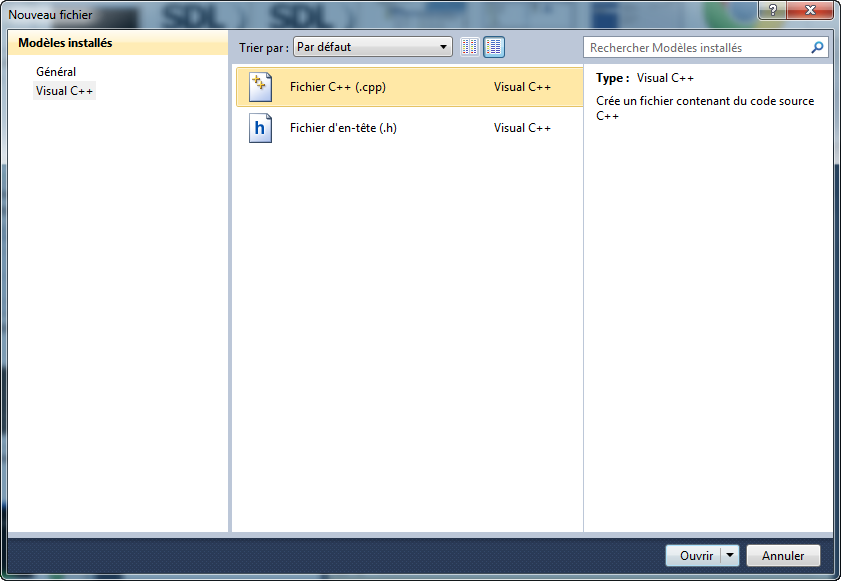Select the Fichier d'en-tête (.h) template
The height and width of the screenshot is (581, 841).
point(409,128)
